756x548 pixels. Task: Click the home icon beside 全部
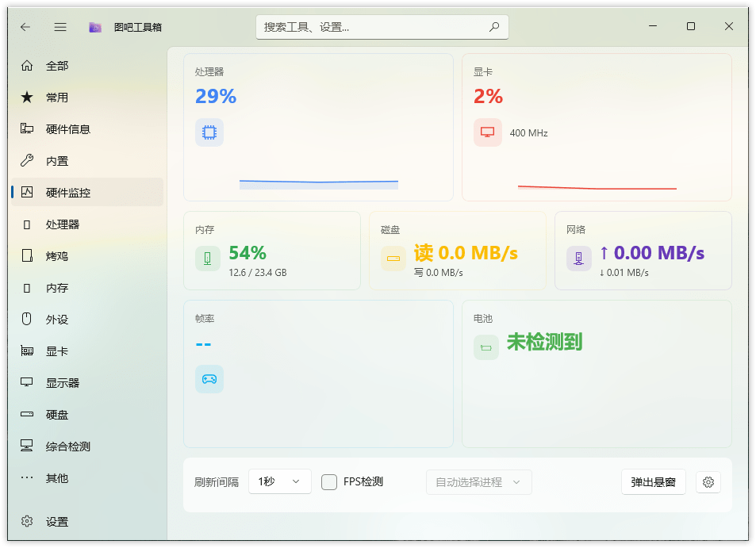(27, 65)
